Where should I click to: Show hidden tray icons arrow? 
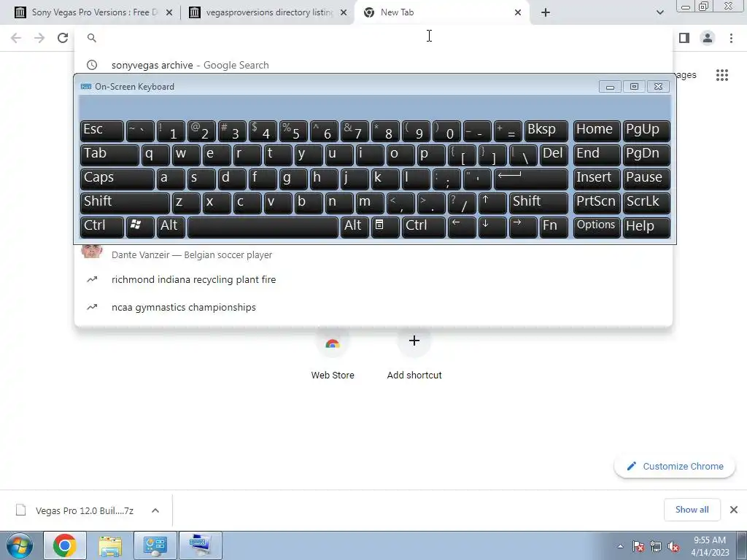pyautogui.click(x=620, y=546)
